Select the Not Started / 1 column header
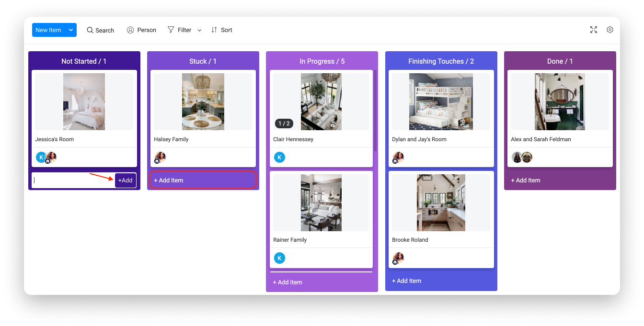 click(84, 61)
